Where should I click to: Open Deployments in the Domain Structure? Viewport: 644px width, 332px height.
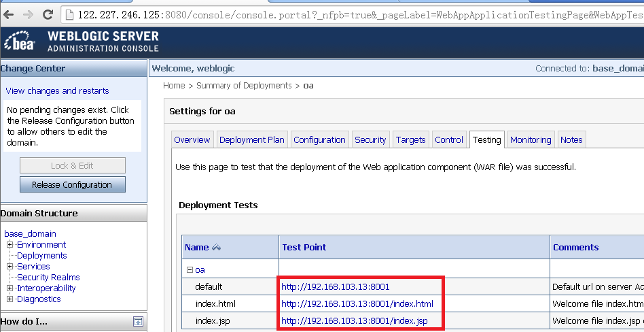tap(42, 256)
